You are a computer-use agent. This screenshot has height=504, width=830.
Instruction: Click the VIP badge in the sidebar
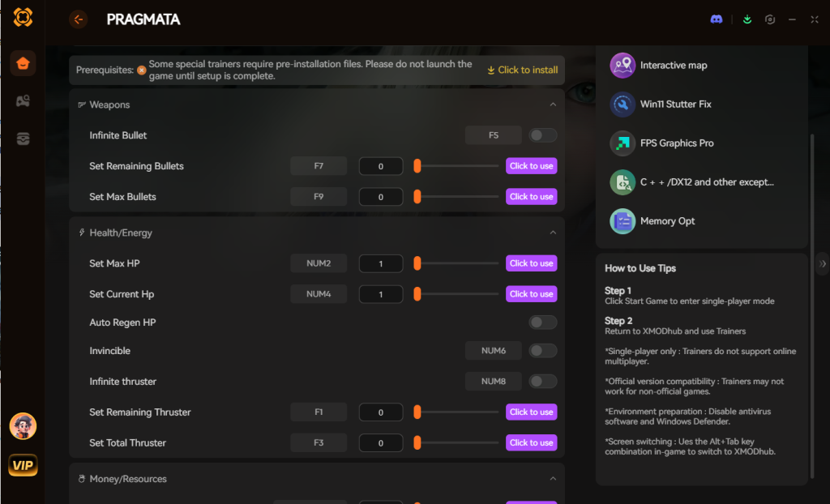click(x=23, y=465)
